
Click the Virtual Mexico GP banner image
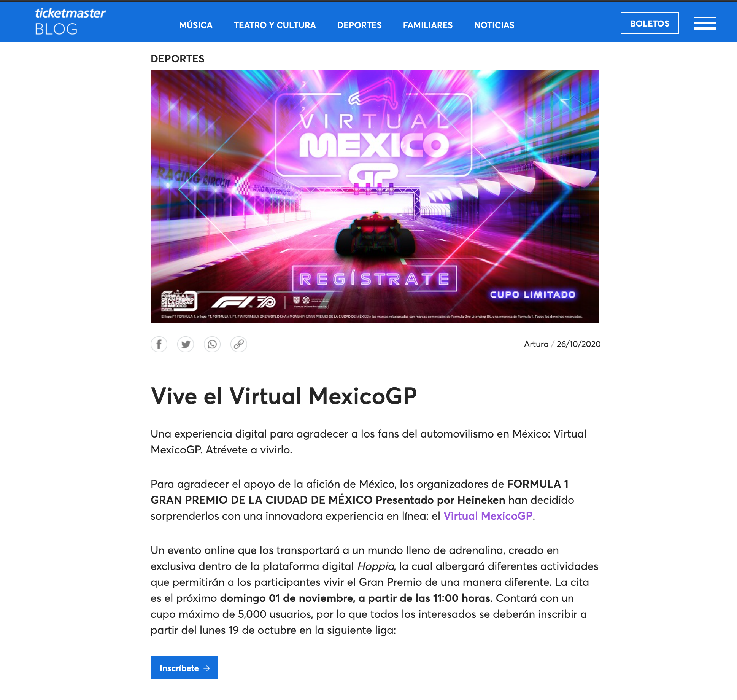coord(375,196)
